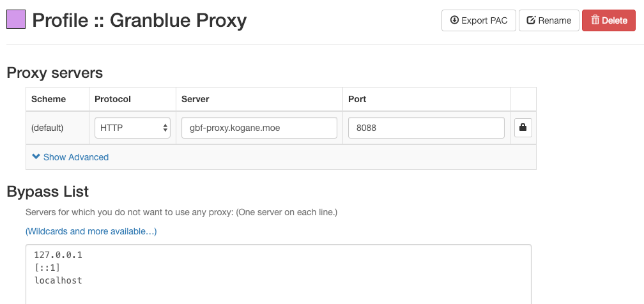
Task: Click the Export PAC button
Action: 479,20
